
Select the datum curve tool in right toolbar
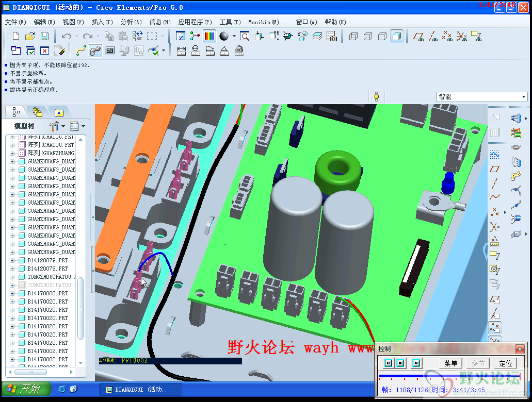(x=495, y=197)
